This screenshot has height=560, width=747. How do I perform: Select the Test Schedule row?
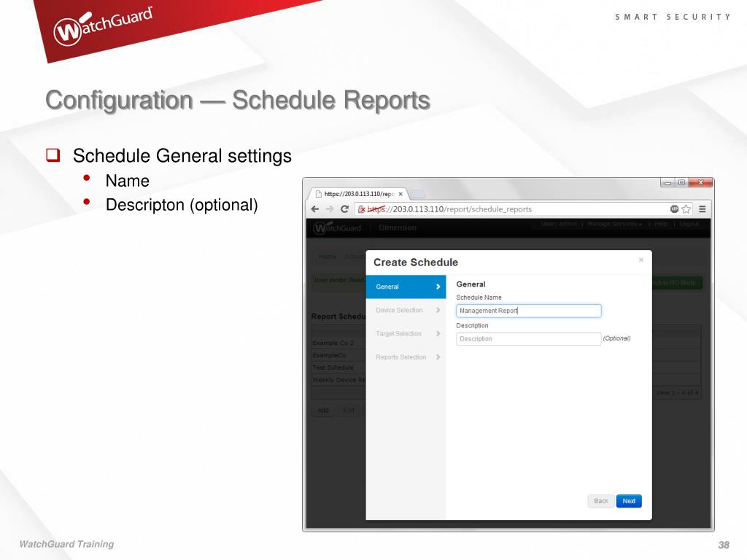(x=339, y=367)
